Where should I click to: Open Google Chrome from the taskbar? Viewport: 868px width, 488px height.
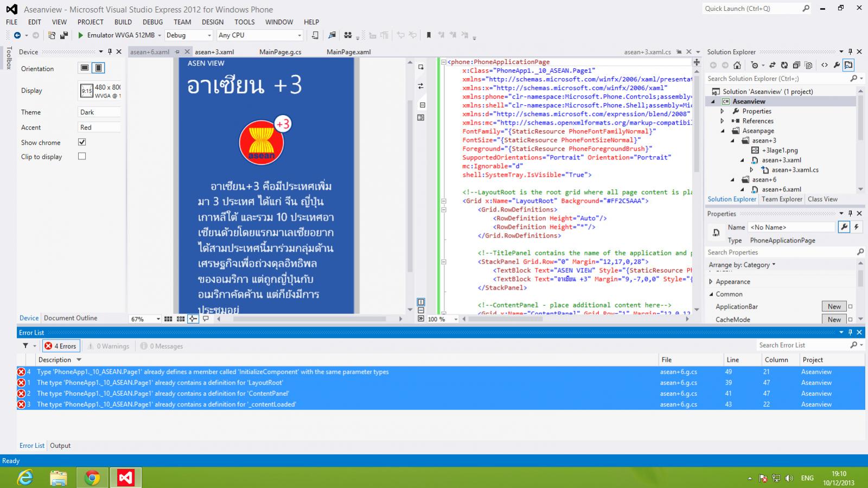tap(92, 478)
